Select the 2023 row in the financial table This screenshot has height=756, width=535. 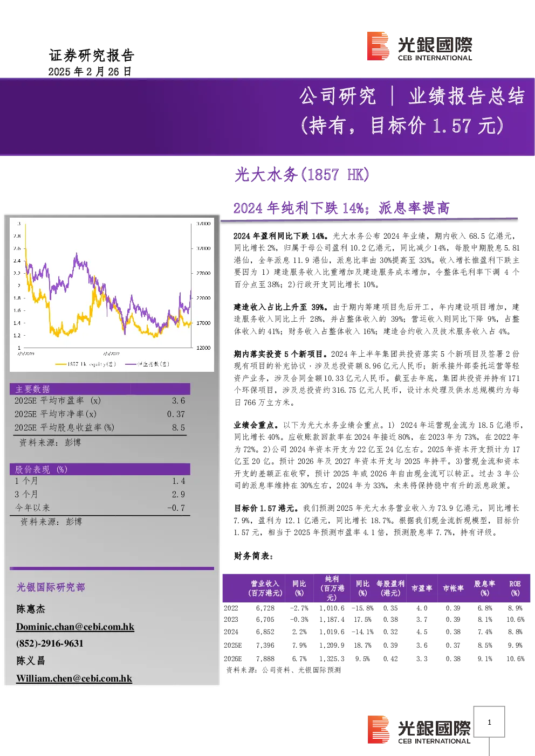pyautogui.click(x=376, y=620)
